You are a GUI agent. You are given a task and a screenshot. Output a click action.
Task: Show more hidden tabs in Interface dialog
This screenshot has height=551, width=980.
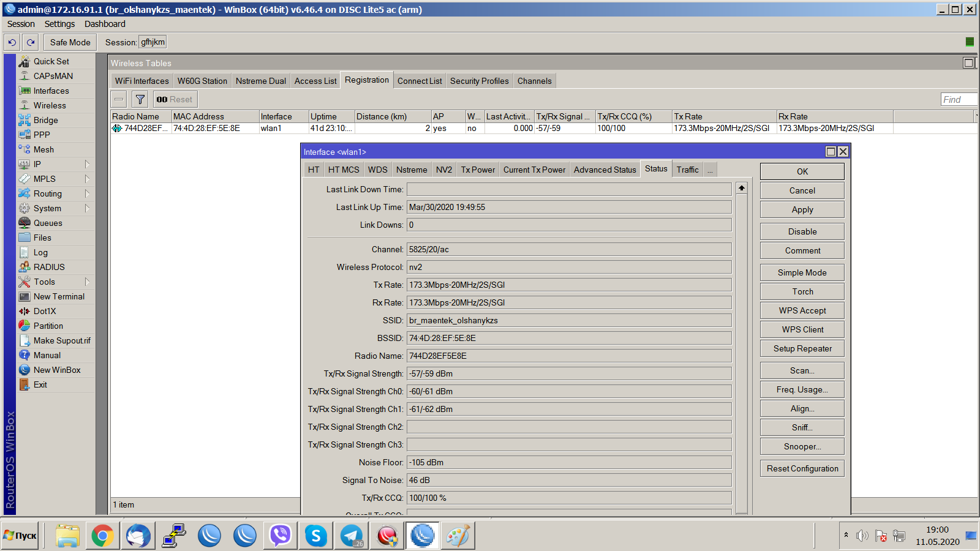pyautogui.click(x=710, y=170)
